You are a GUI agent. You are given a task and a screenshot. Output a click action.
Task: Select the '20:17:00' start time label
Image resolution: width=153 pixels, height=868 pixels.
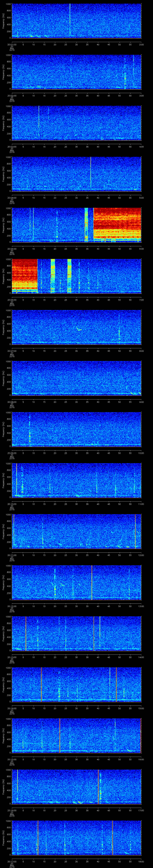[12, 861]
